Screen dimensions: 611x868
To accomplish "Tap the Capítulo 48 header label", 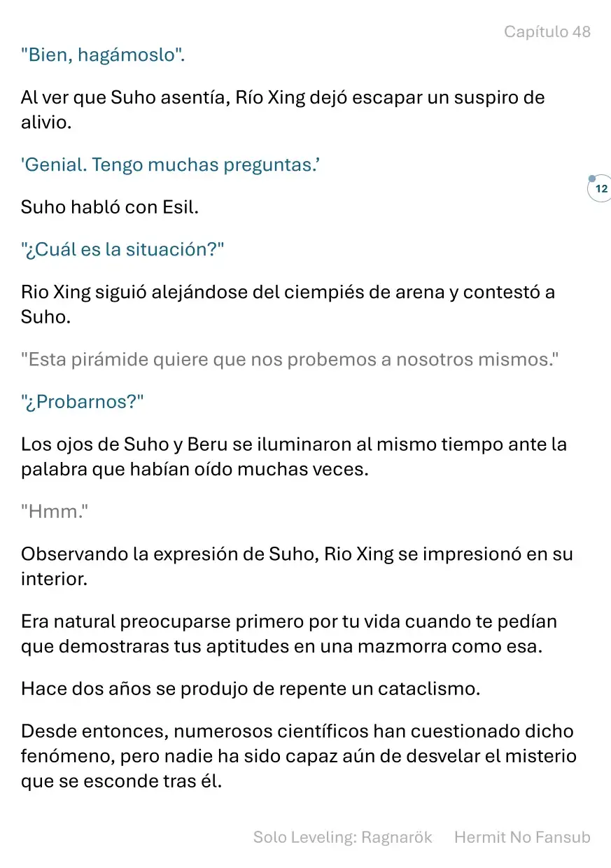I will coord(547,31).
